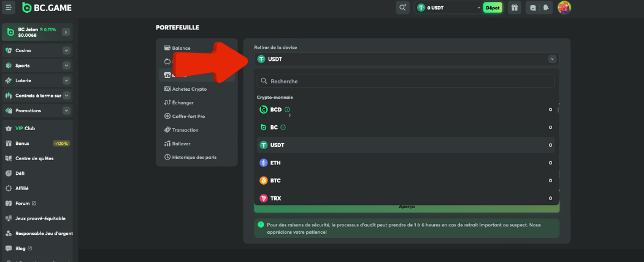Choose USDT from currency list

pyautogui.click(x=406, y=145)
